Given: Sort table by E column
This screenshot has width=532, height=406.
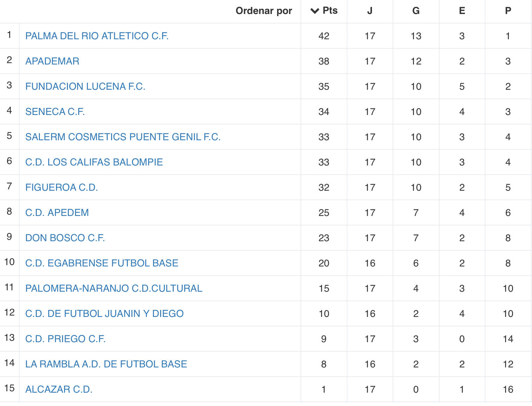Looking at the screenshot, I should pyautogui.click(x=462, y=11).
